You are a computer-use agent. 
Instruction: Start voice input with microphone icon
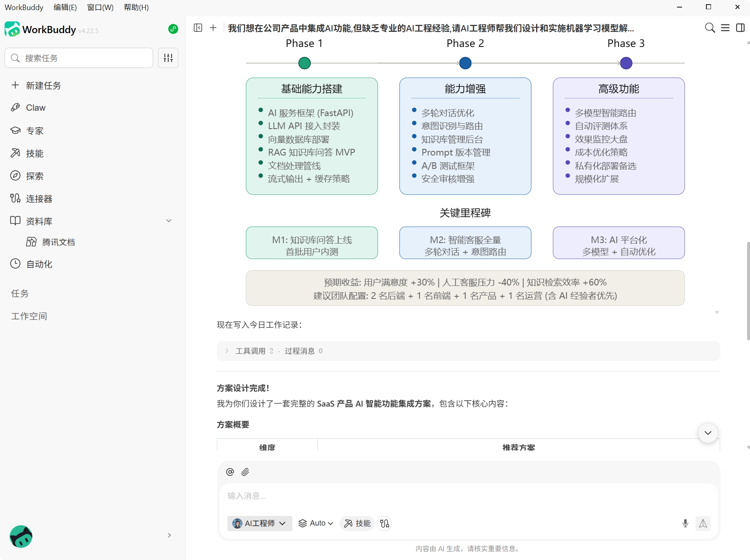(685, 523)
